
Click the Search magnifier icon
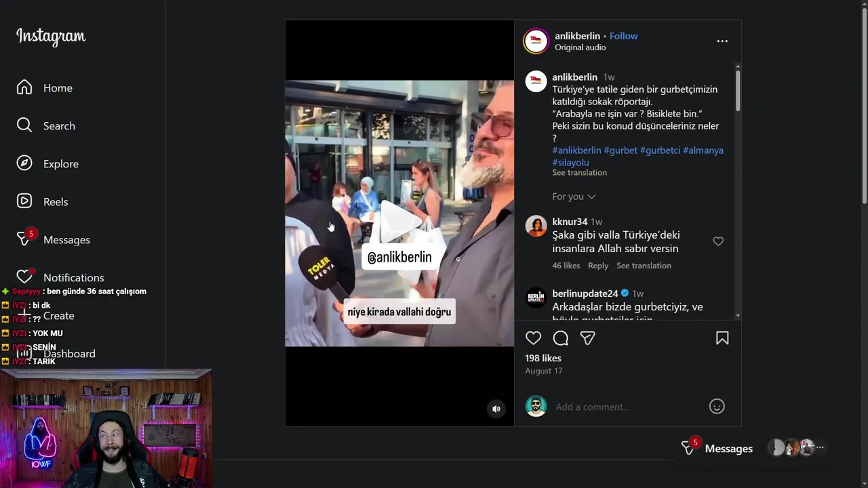[24, 125]
